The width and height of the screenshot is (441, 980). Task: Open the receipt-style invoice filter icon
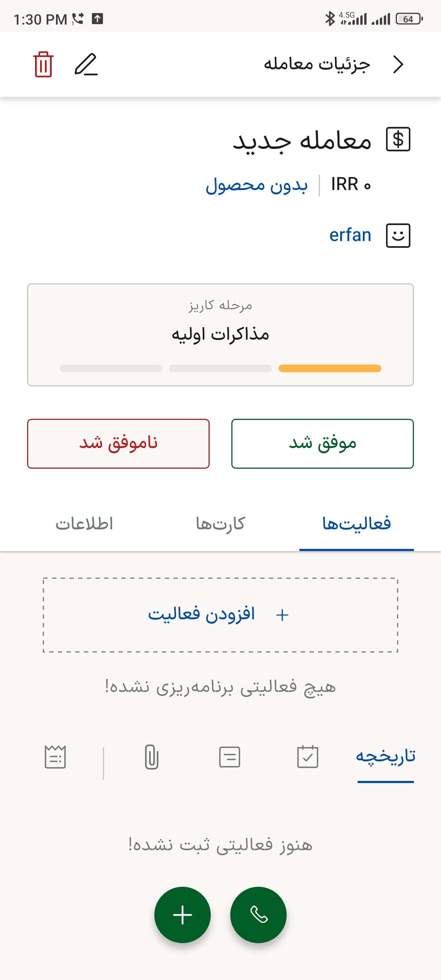55,757
